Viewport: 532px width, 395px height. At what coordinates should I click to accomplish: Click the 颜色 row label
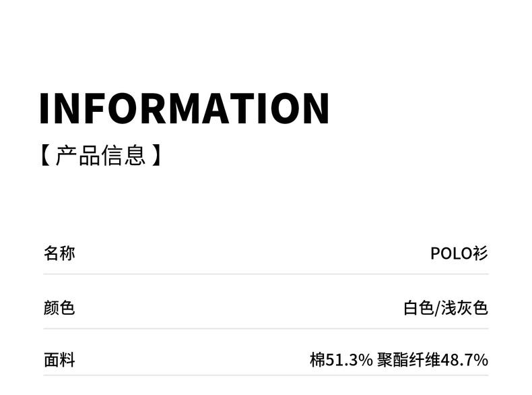[59, 308]
